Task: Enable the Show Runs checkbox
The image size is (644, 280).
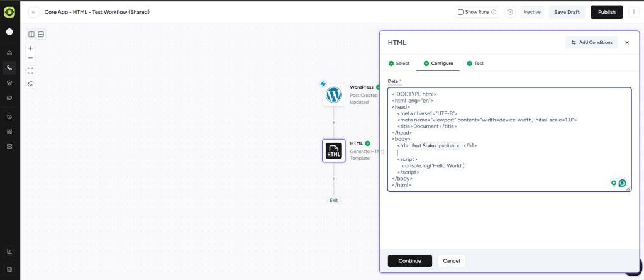Action: click(460, 12)
